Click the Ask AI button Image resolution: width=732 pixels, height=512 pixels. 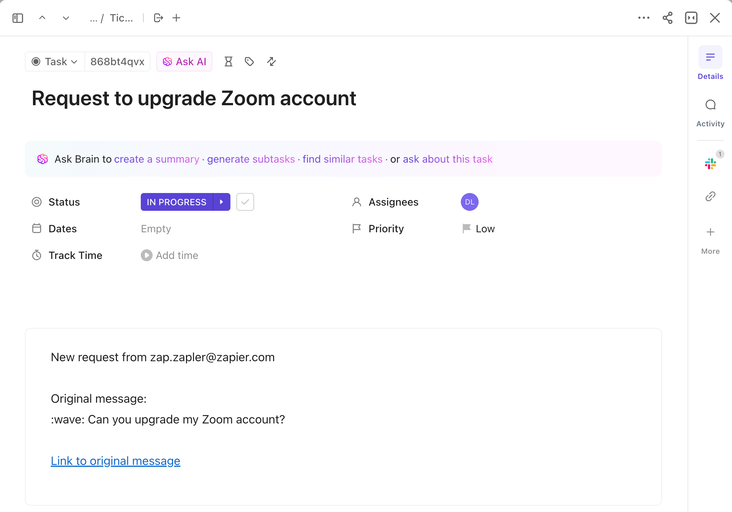pos(184,62)
